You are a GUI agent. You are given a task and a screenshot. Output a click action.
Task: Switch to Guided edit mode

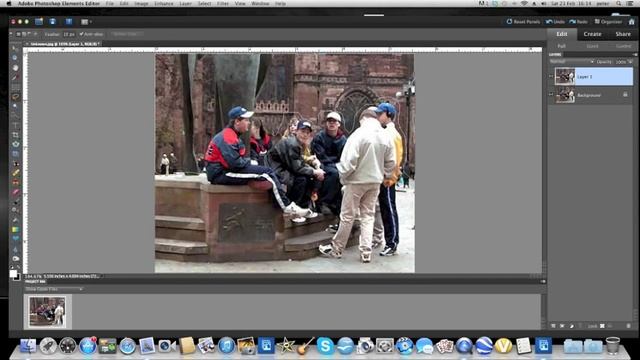click(623, 46)
